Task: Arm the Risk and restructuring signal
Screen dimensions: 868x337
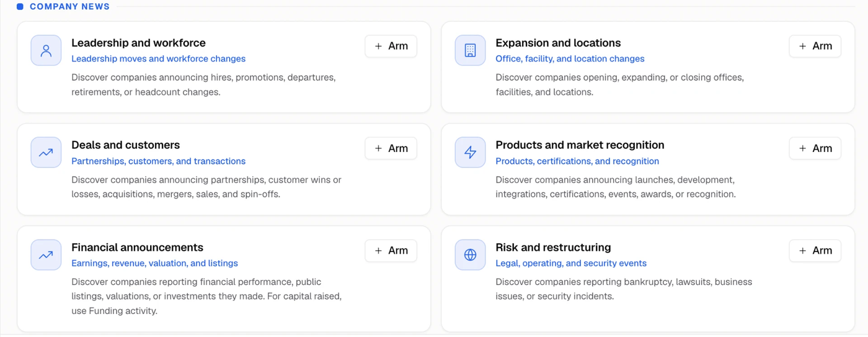Action: (x=815, y=251)
